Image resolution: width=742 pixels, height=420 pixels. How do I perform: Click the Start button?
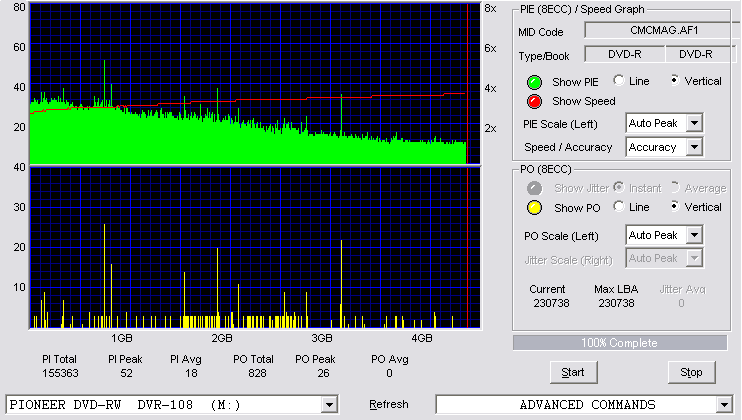click(x=574, y=373)
